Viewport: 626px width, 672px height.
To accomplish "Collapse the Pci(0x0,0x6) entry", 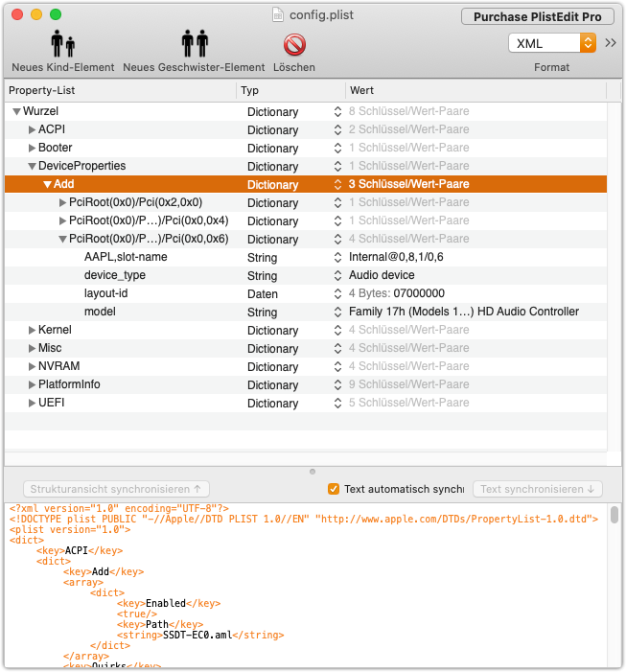I will [x=63, y=239].
